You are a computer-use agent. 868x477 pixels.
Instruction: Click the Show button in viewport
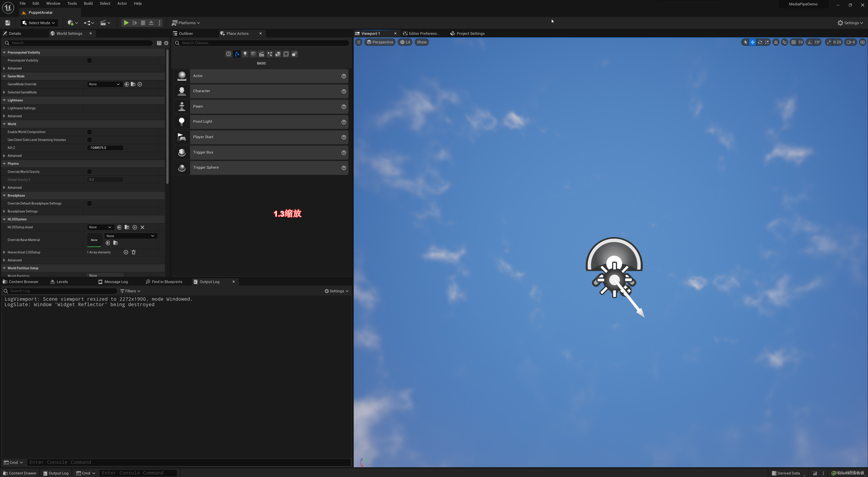click(x=422, y=42)
